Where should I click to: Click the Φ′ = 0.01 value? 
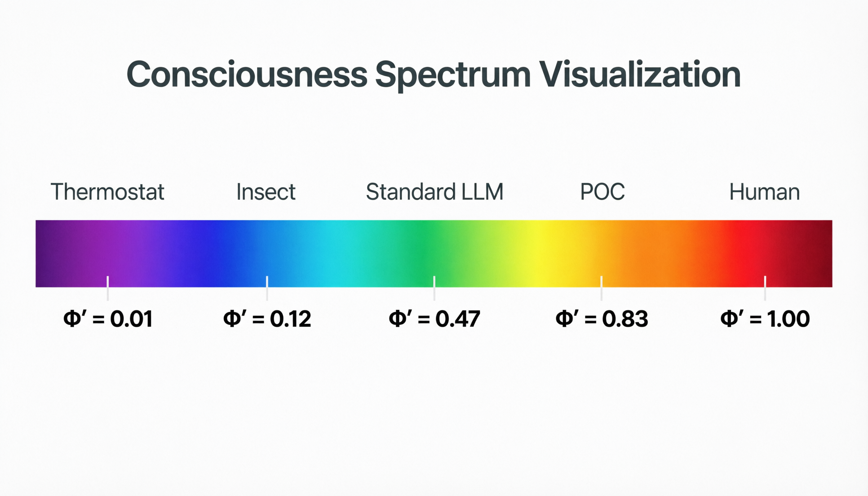pos(108,319)
